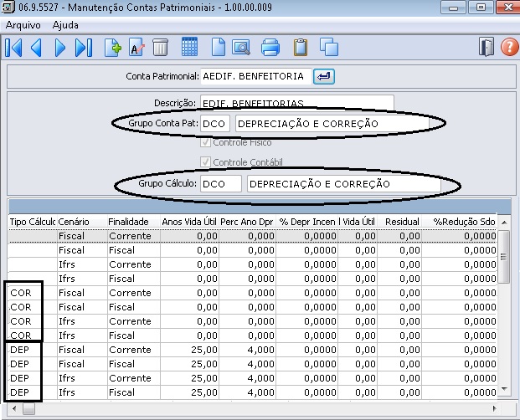Image resolution: width=520 pixels, height=420 pixels.
Task: Edit record using the A pencil icon
Action: pyautogui.click(x=136, y=48)
